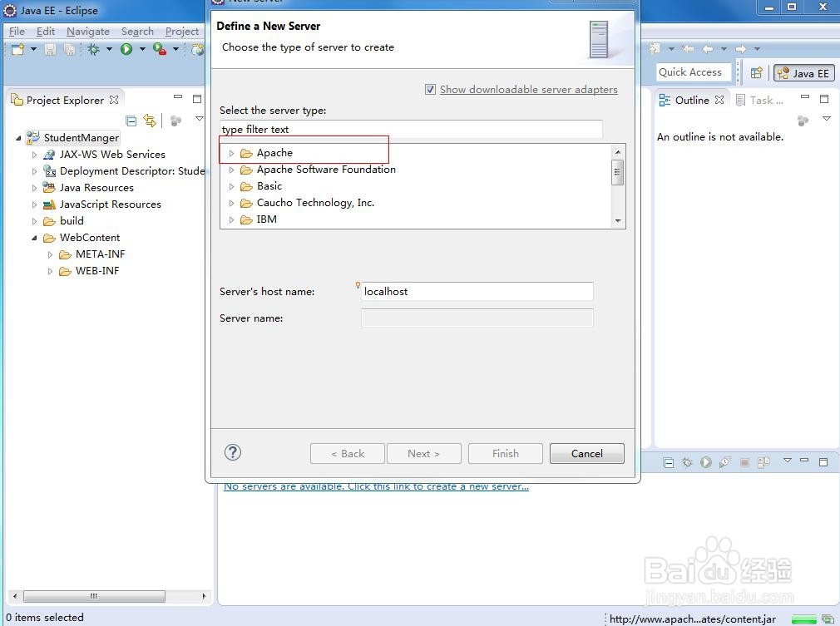Open the File menu
Image resolution: width=840 pixels, height=626 pixels.
pyautogui.click(x=17, y=31)
